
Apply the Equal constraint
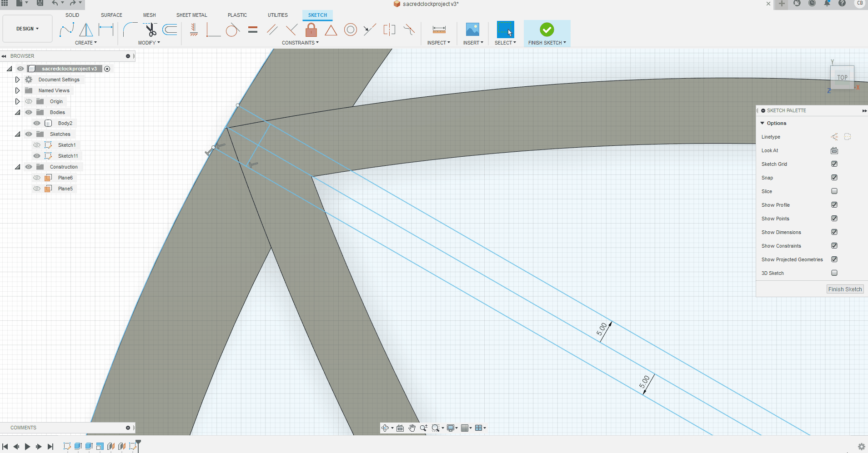click(253, 30)
